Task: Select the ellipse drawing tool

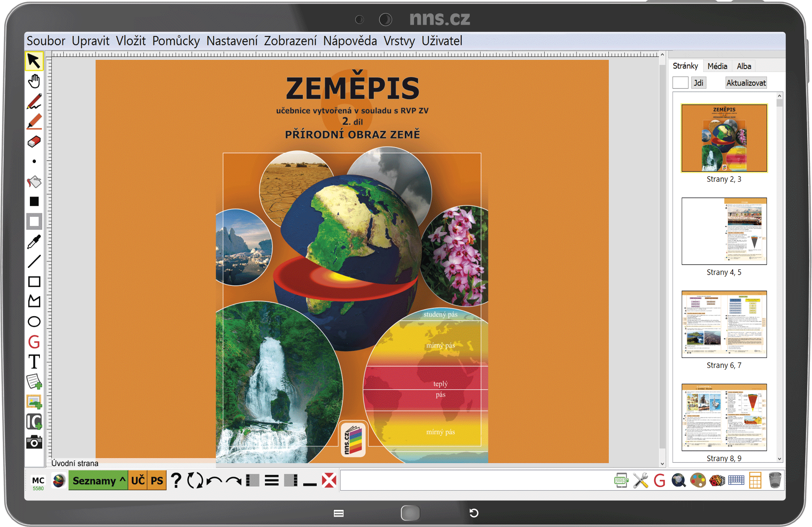Action: [x=34, y=322]
